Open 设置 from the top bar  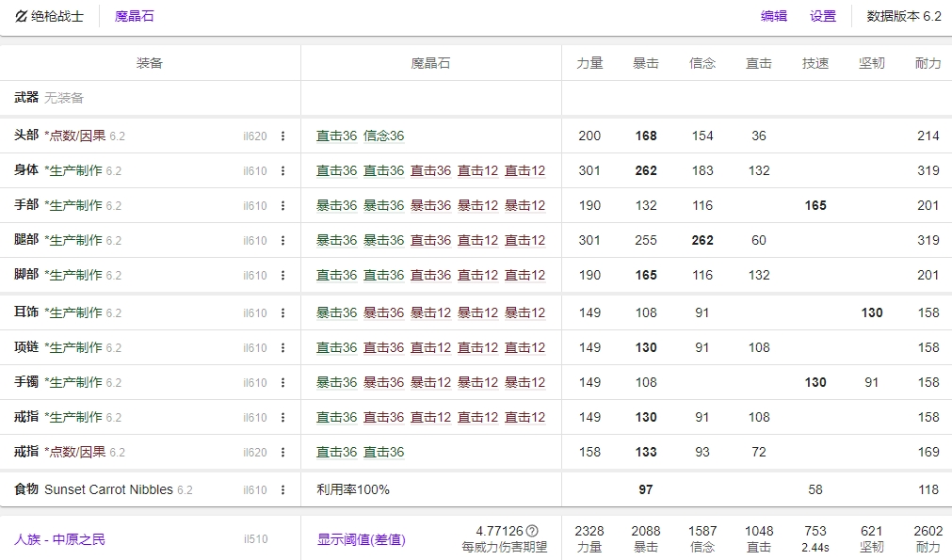pos(821,15)
